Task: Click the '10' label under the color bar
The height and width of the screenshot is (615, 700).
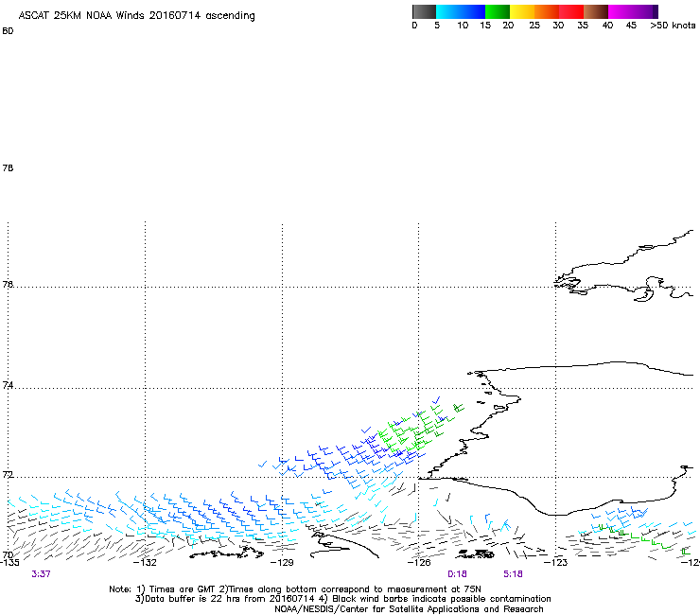Action: pyautogui.click(x=463, y=26)
